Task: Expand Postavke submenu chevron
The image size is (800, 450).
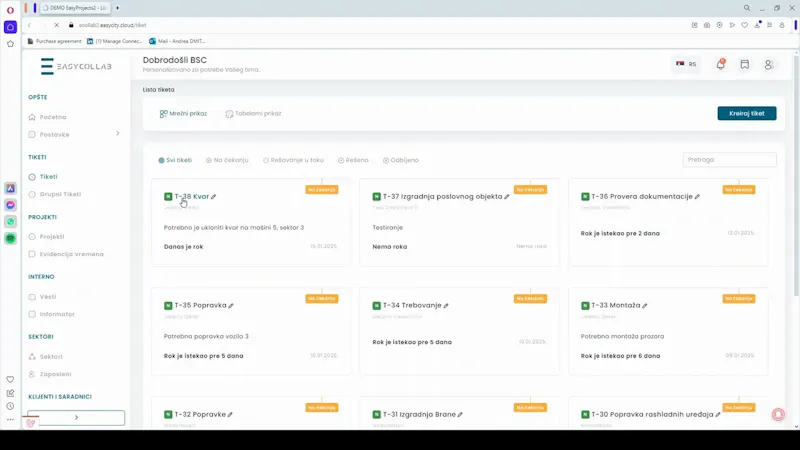Action: pyautogui.click(x=118, y=134)
